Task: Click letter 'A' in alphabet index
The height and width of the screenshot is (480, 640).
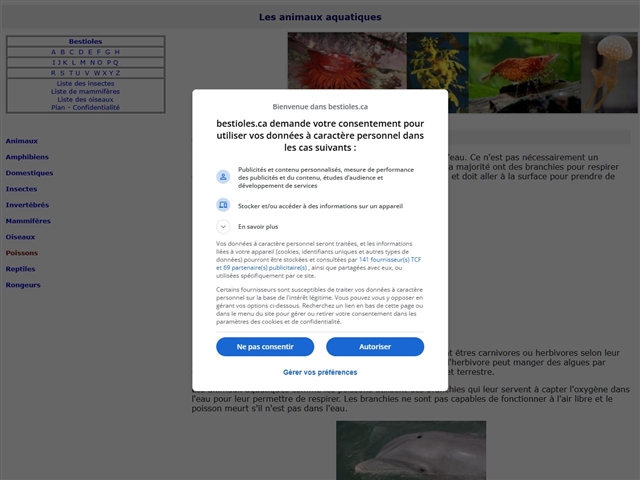Action: (54, 52)
